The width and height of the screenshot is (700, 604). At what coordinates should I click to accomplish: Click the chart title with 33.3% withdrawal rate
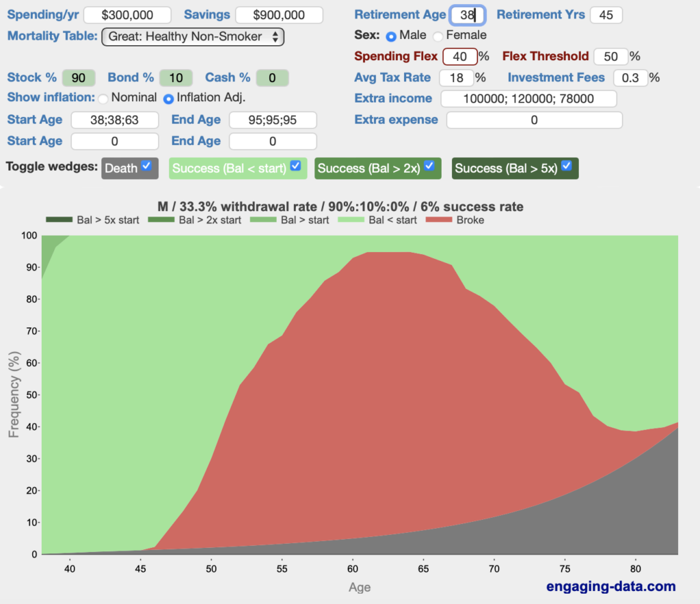[x=340, y=206]
